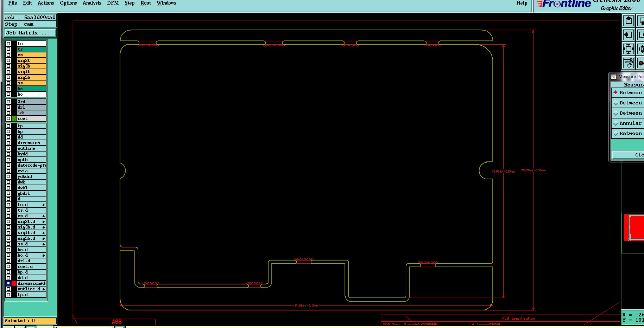
Task: Open the DFM menu
Action: pyautogui.click(x=113, y=3)
